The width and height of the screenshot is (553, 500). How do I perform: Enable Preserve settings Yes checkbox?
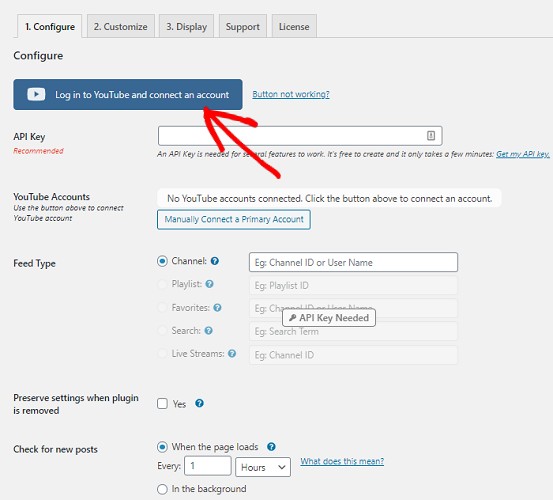tap(162, 404)
